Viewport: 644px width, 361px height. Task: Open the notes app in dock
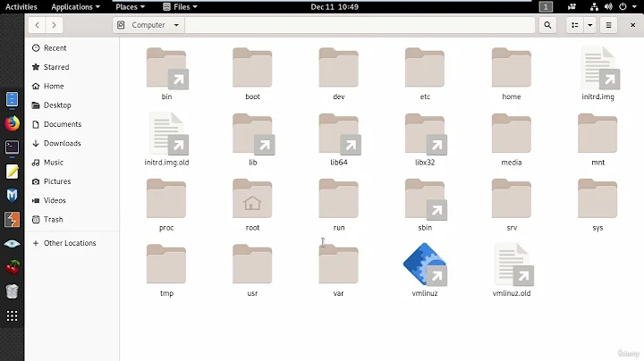coord(12,172)
